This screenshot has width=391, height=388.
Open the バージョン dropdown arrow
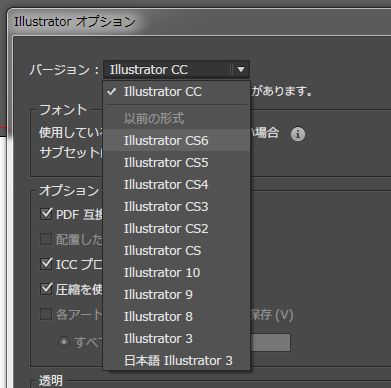[241, 70]
